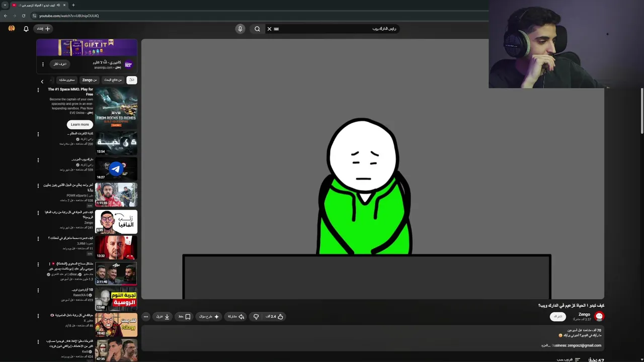Click the Cadbury ad learn more button
The image size is (644, 362).
pyautogui.click(x=60, y=64)
